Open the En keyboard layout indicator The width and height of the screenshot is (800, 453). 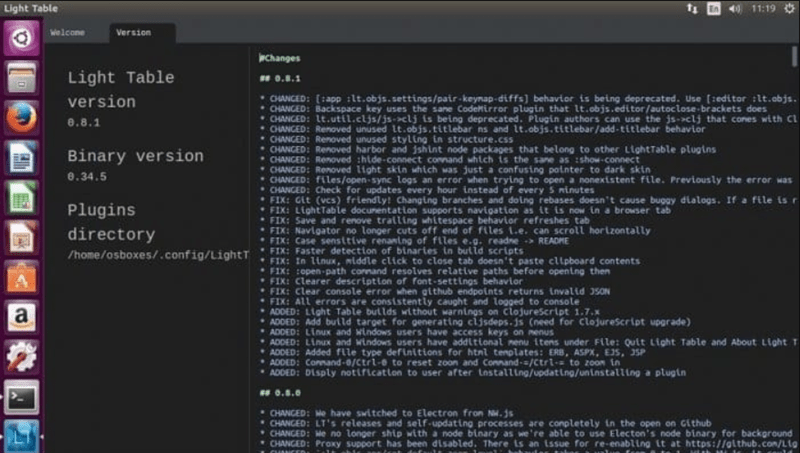pyautogui.click(x=713, y=9)
